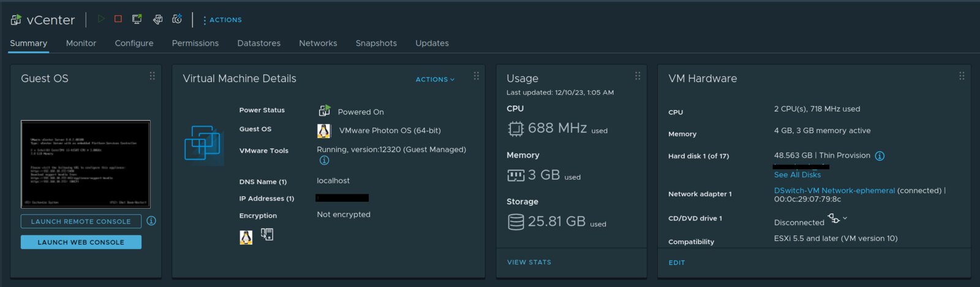This screenshot has height=287, width=980.
Task: Open the Networks tab
Action: [x=318, y=44]
